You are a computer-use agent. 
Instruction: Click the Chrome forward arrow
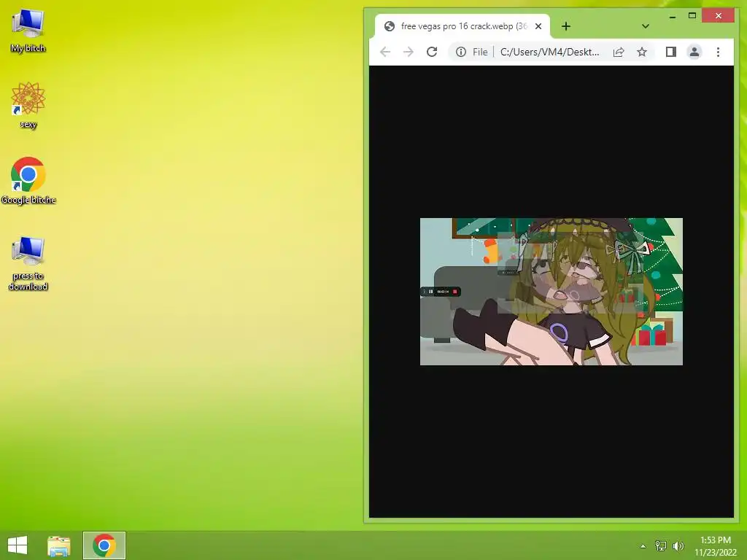(409, 52)
